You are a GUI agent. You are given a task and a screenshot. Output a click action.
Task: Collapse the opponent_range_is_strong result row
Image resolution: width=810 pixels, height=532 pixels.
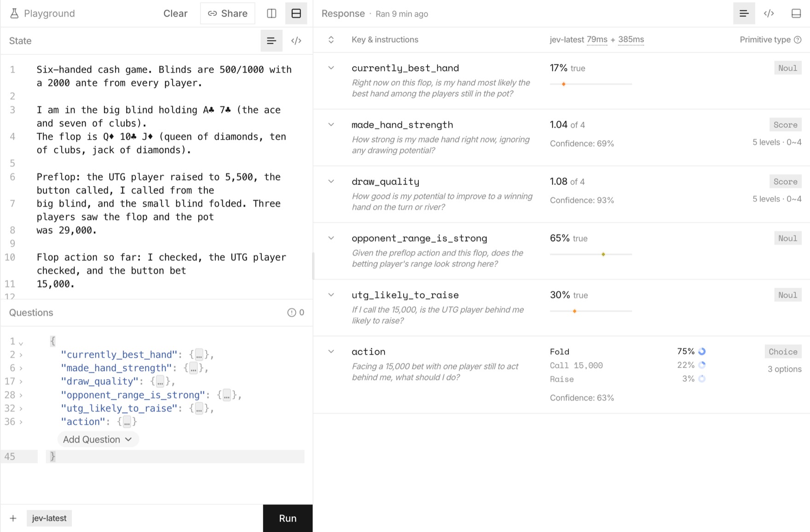click(331, 238)
